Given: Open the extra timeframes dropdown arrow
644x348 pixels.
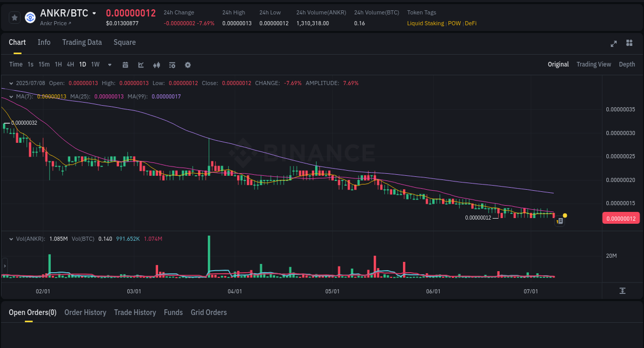Looking at the screenshot, I should (x=109, y=64).
